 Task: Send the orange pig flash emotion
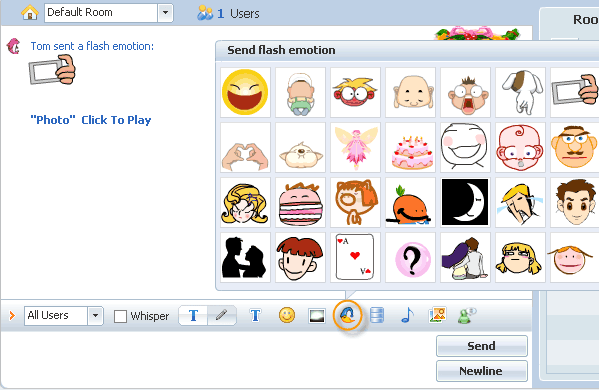(x=355, y=202)
